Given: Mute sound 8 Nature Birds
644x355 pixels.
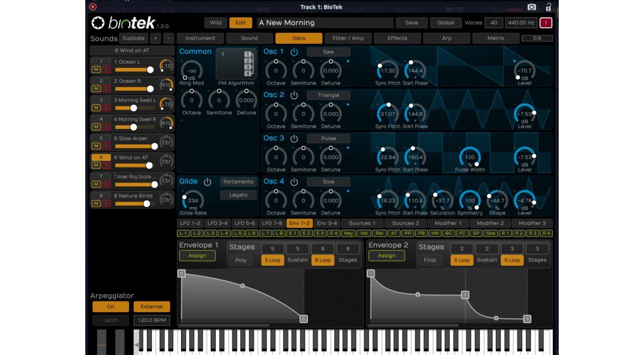Looking at the screenshot, I should coord(96,203).
